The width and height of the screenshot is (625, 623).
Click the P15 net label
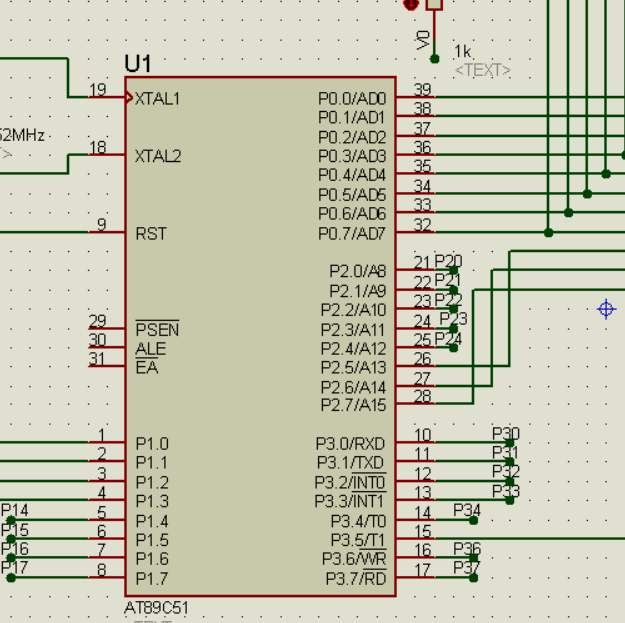click(15, 530)
